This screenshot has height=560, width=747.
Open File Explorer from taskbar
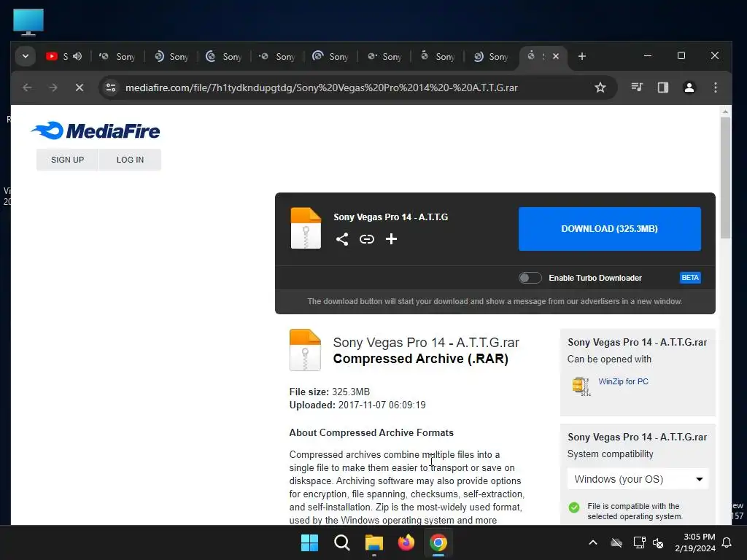(374, 542)
